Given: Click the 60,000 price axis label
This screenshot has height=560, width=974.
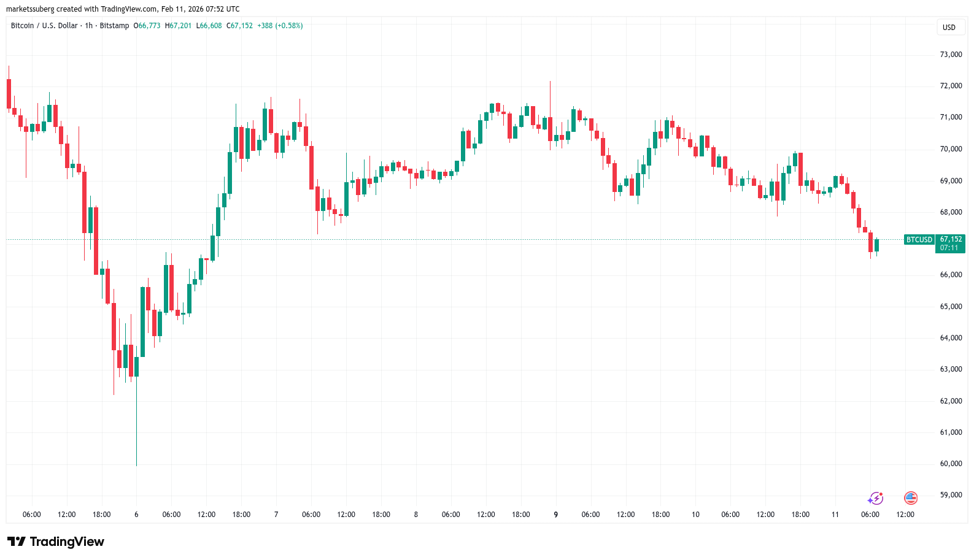Looking at the screenshot, I should 951,464.
